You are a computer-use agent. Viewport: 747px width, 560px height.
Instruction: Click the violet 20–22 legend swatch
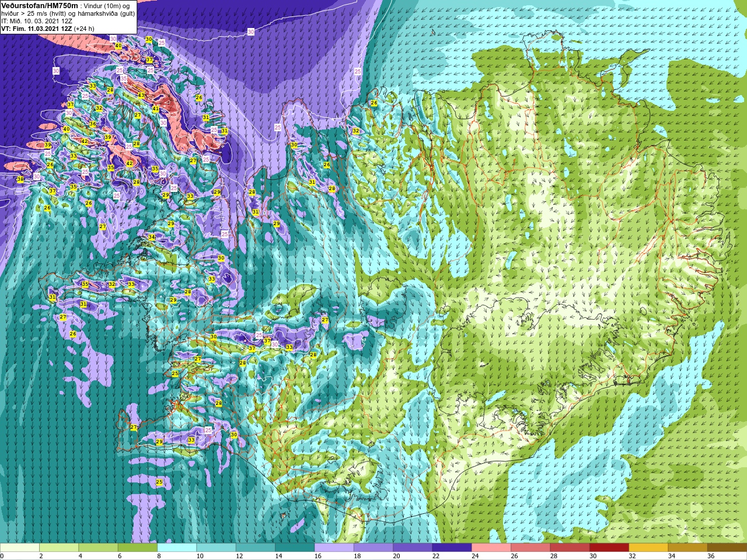(x=412, y=548)
